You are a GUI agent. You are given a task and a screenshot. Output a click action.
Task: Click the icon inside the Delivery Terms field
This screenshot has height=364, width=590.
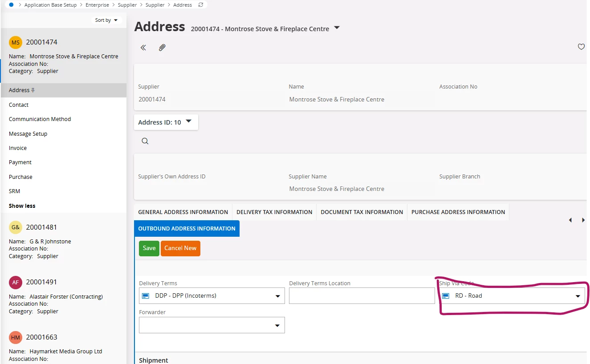coord(145,296)
